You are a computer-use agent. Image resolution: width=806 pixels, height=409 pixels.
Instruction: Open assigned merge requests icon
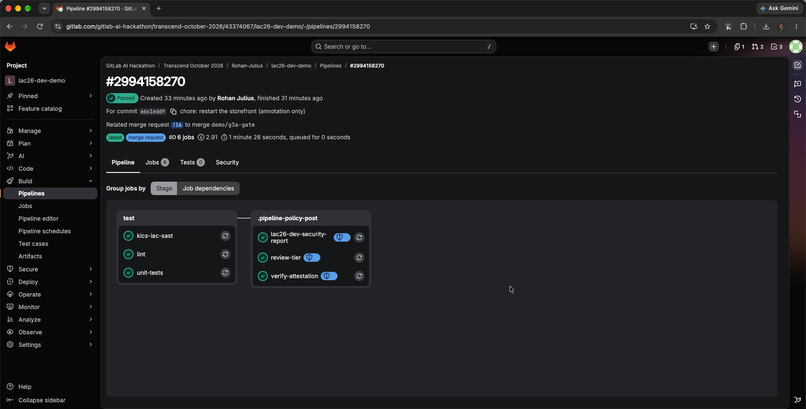click(757, 47)
